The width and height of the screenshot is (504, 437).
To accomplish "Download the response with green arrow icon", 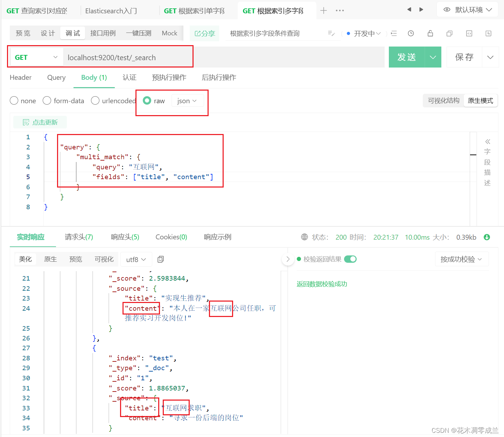I will click(x=486, y=237).
